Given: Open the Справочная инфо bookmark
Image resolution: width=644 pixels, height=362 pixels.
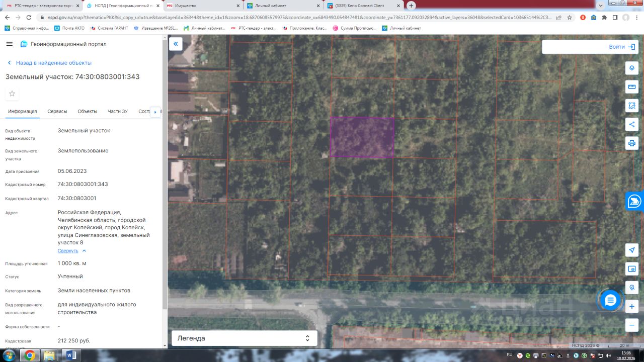Looking at the screenshot, I should tap(27, 28).
